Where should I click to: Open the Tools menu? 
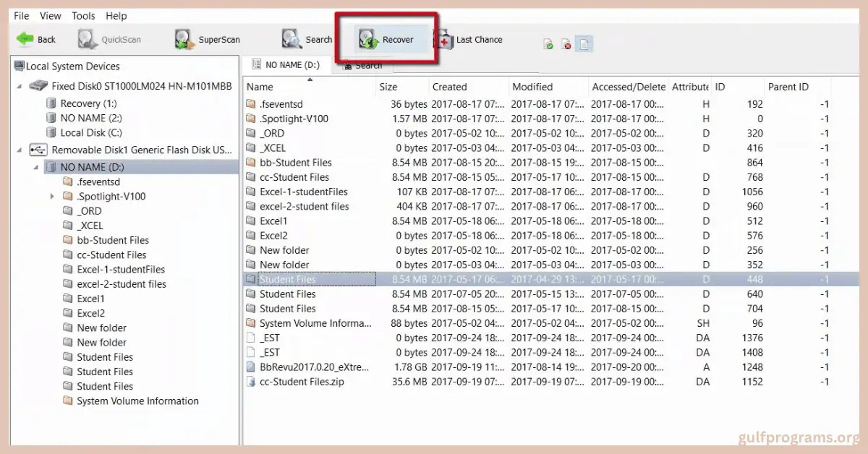coord(82,15)
